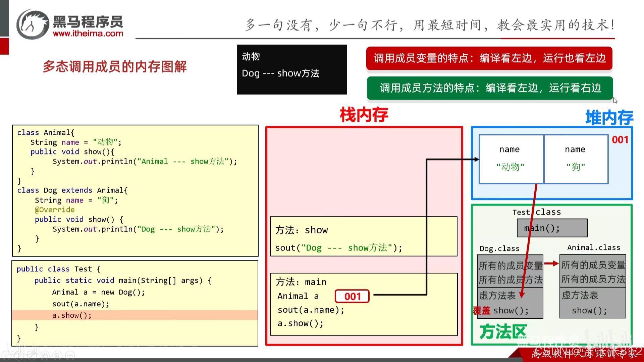Image resolution: width=644 pixels, height=362 pixels.
Task: Click the www.itheima.com link
Action: pos(88,34)
